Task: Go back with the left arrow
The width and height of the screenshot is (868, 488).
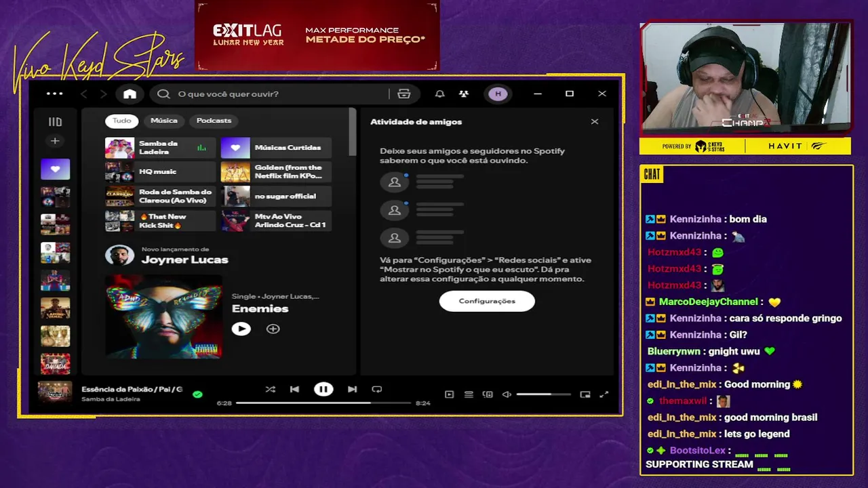Action: pos(84,94)
